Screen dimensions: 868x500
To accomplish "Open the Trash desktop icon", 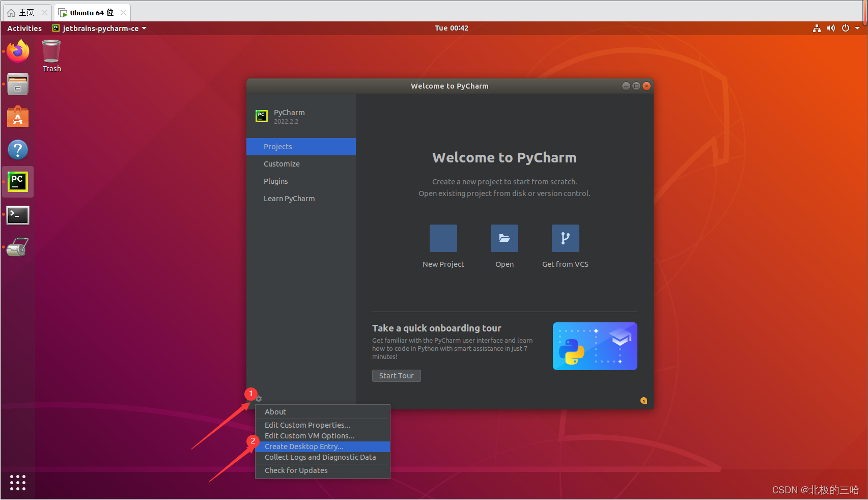I will pyautogui.click(x=51, y=56).
